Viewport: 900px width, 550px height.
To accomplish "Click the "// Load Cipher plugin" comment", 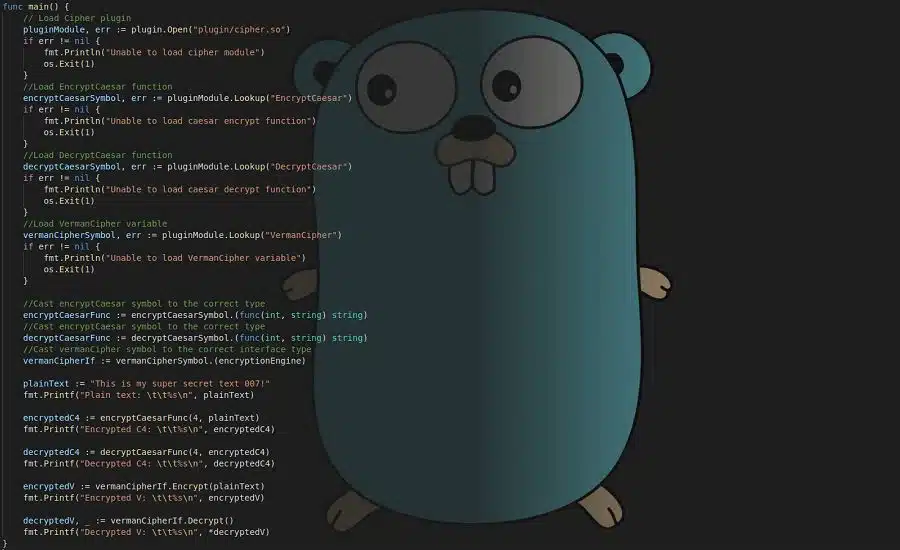I will coord(77,18).
